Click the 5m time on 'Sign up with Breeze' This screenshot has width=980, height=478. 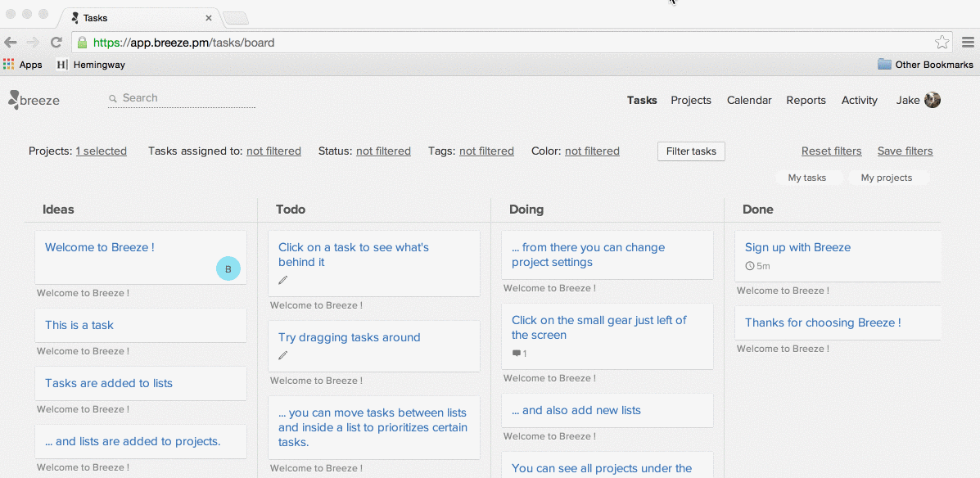click(763, 266)
